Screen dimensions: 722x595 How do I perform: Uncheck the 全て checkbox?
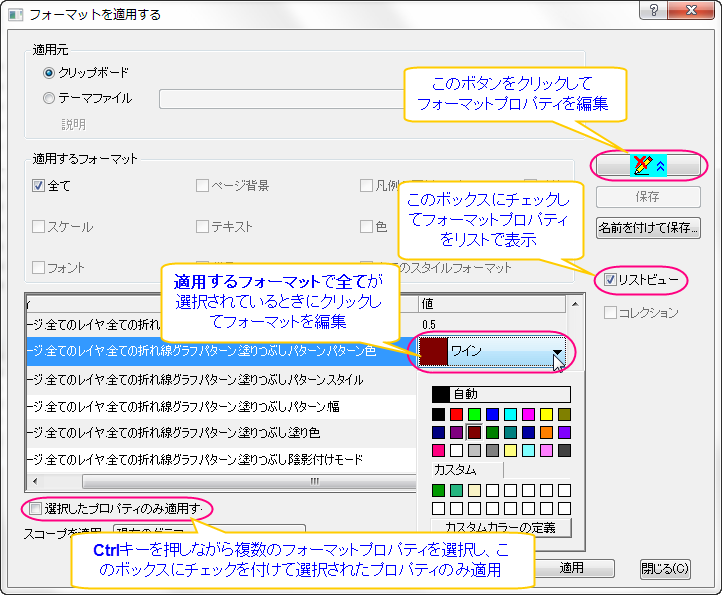point(38,186)
